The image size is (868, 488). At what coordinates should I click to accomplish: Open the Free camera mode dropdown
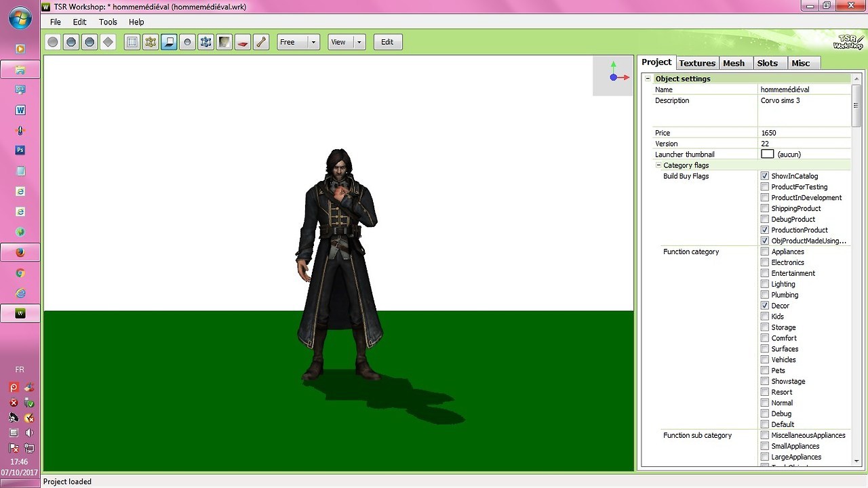[x=313, y=42]
